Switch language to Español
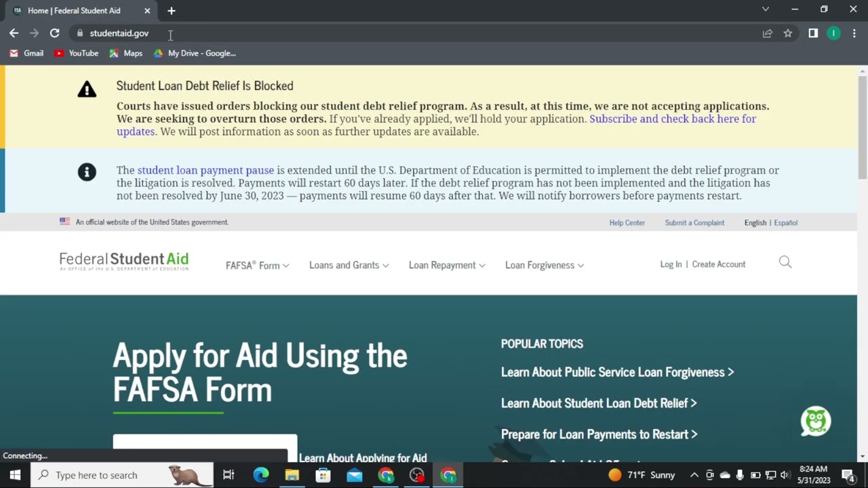 click(x=786, y=222)
